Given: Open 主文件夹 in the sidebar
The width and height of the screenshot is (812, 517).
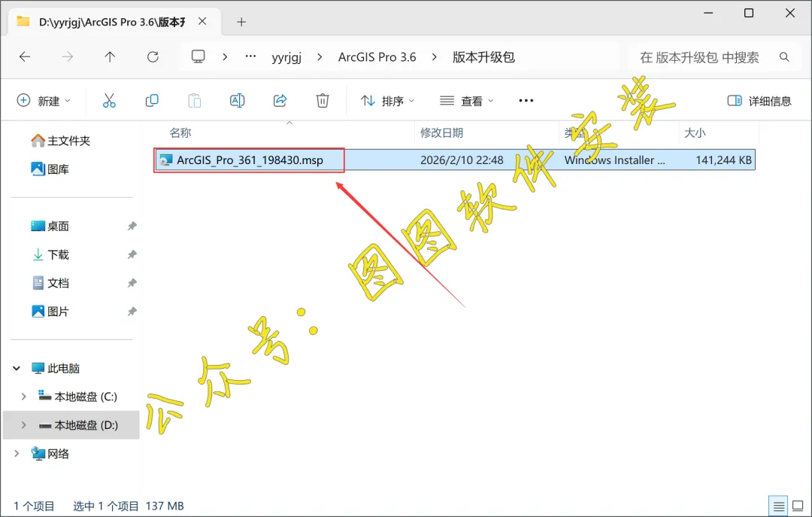Looking at the screenshot, I should click(x=61, y=141).
